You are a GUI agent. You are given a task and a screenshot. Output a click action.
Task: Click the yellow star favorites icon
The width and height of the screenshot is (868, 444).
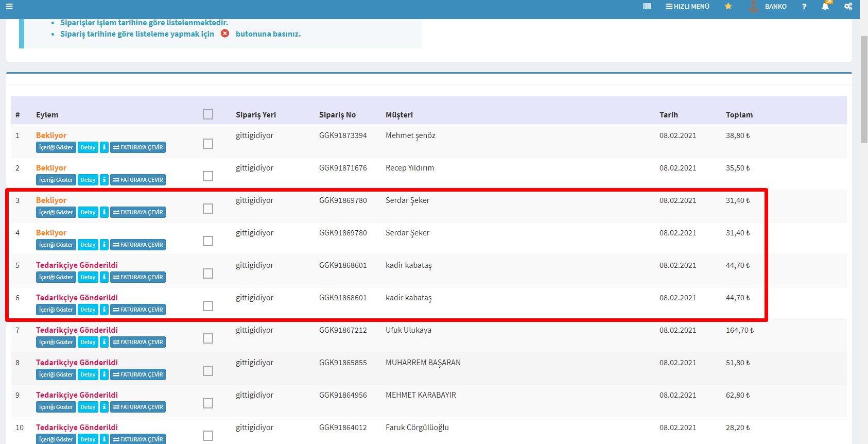pyautogui.click(x=728, y=6)
